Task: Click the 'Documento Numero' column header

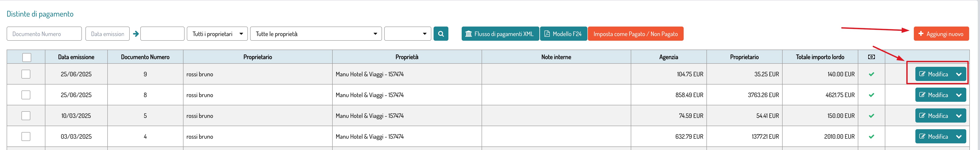Action: click(145, 57)
